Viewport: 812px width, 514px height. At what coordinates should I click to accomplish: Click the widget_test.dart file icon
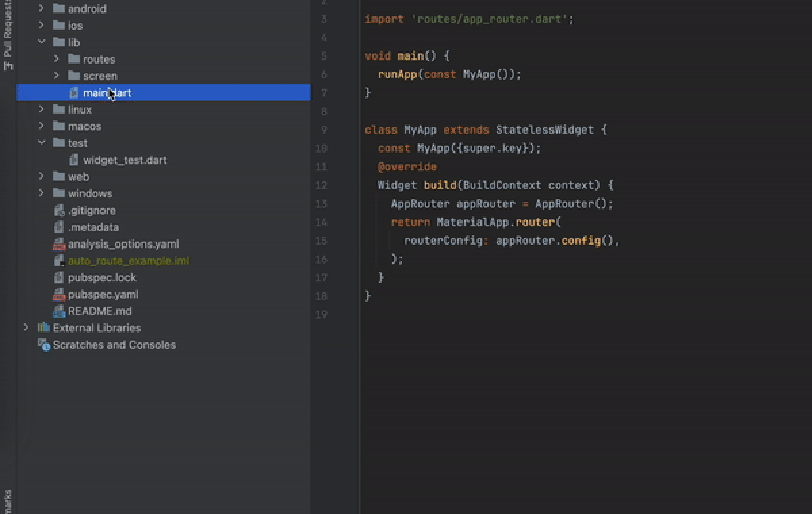pos(74,160)
